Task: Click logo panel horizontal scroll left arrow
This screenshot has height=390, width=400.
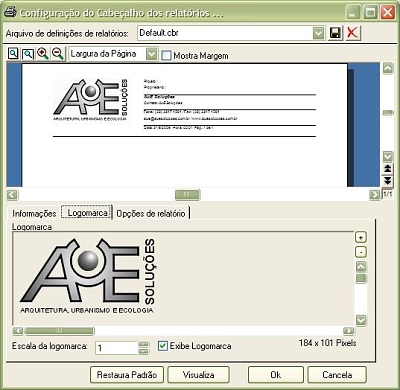Action: [18, 331]
